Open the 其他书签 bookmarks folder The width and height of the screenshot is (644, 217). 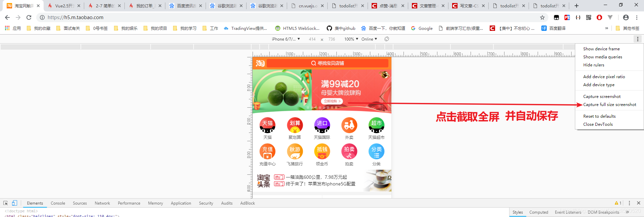(628, 29)
